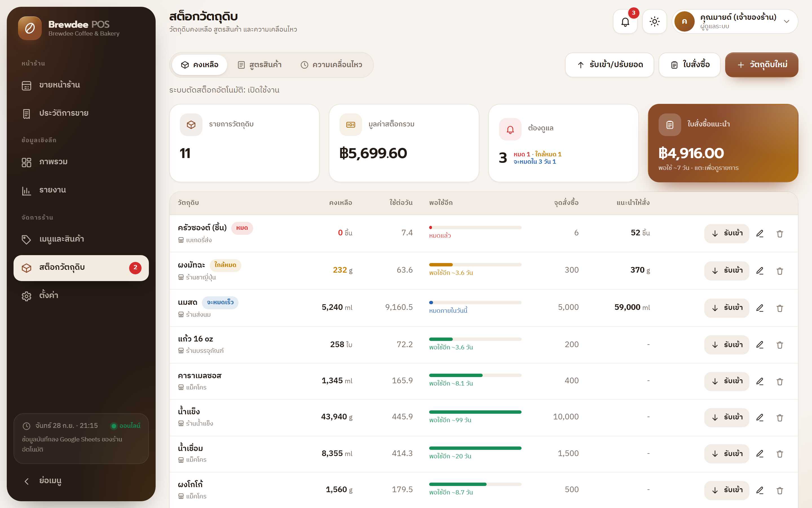Switch to the สูตรสินค้า tab

[x=259, y=65]
